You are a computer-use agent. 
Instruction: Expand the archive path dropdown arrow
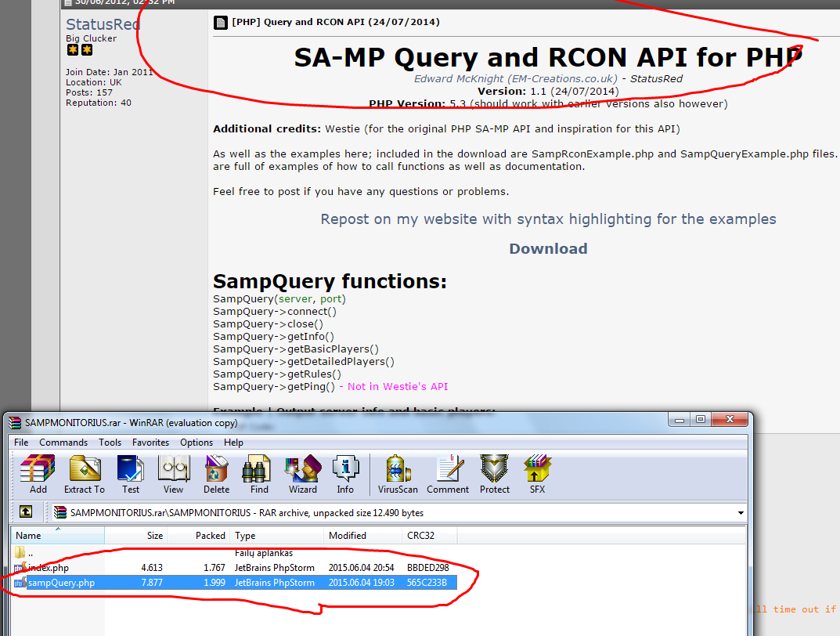pos(741,513)
